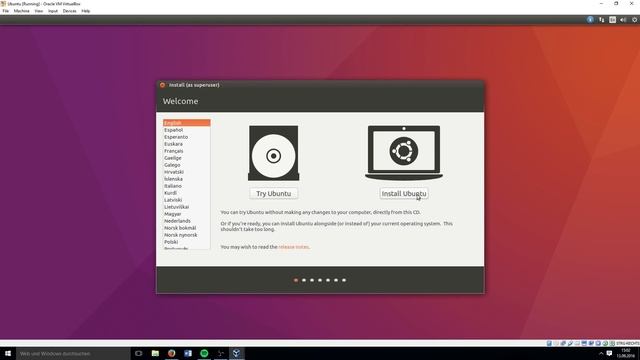
Task: Open the sound volume indicator in Ubuntu panel
Action: (x=623, y=20)
